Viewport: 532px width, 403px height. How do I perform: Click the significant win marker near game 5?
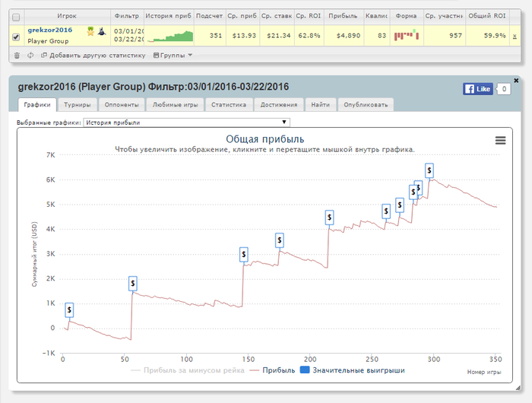coord(69,310)
